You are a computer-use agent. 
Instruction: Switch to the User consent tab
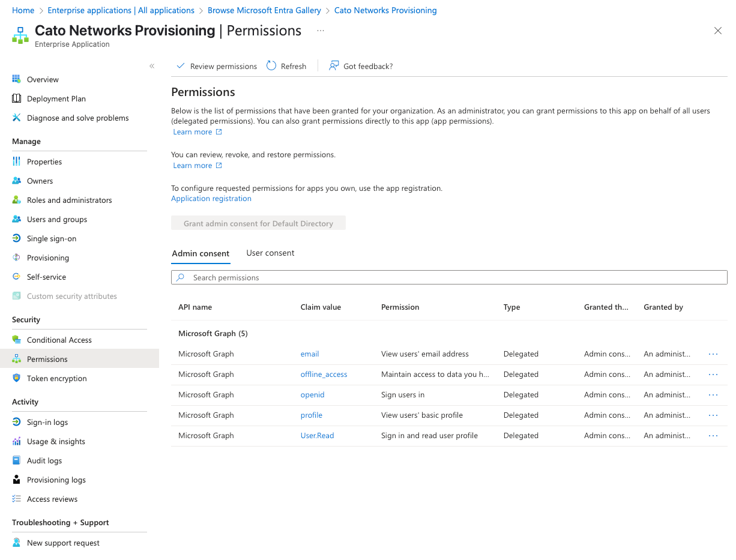click(x=270, y=253)
